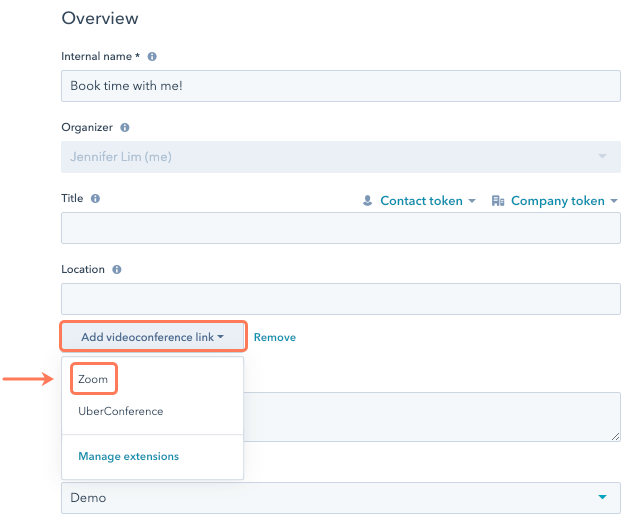The image size is (628, 529).
Task: Open the Manage extensions link
Action: coord(128,456)
